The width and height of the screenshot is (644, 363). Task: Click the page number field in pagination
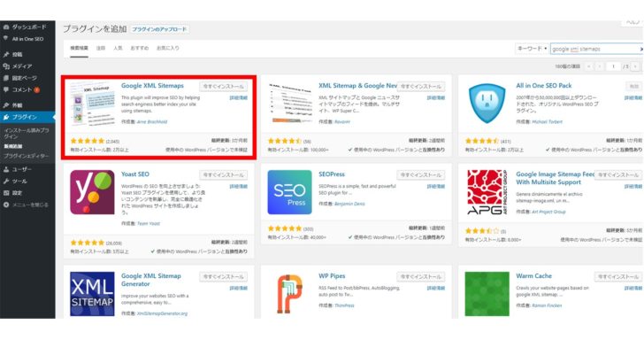point(613,66)
